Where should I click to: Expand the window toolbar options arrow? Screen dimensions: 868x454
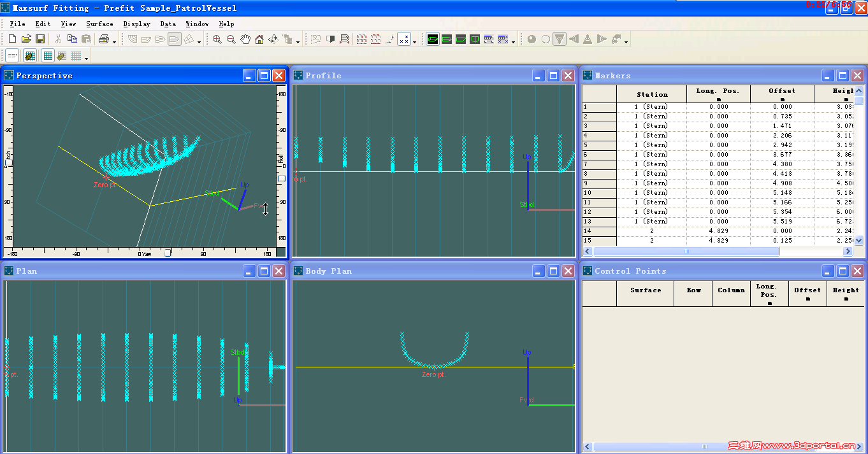coord(514,43)
